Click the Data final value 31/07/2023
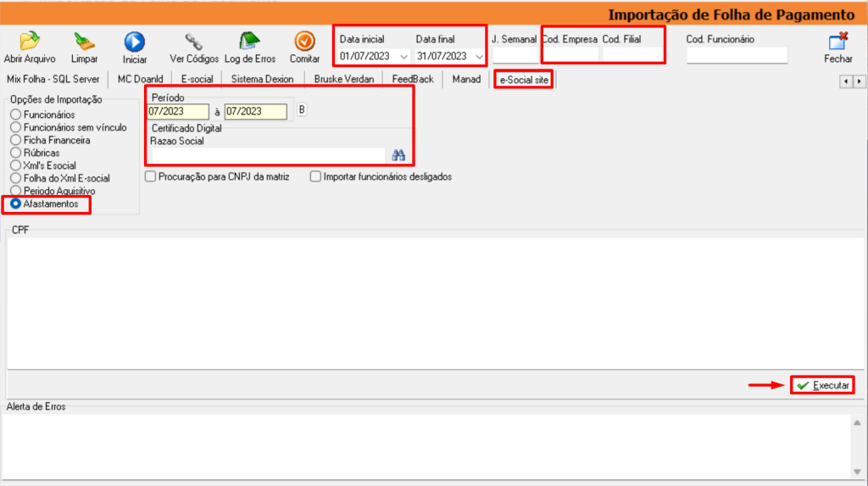Screen dimensions: 868x486 (x=442, y=57)
